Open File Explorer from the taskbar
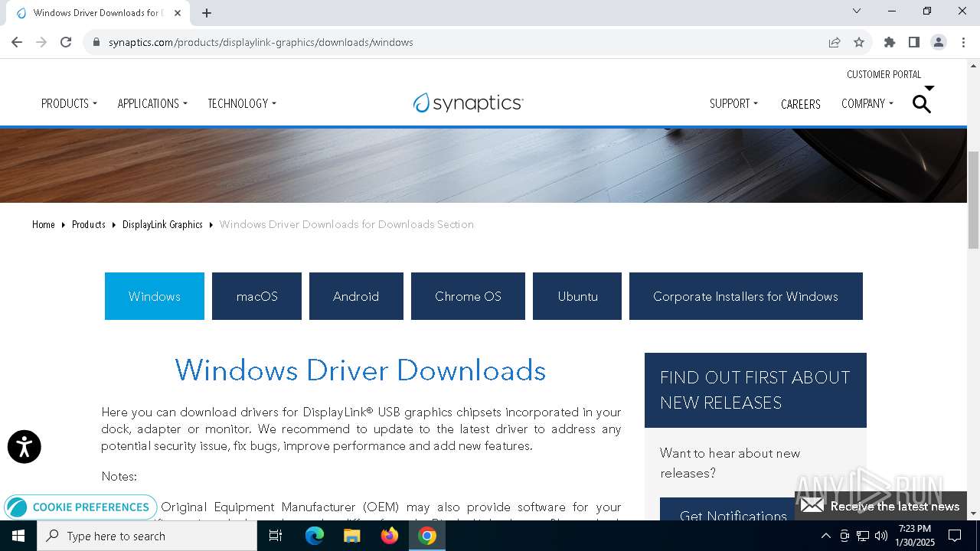 pyautogui.click(x=352, y=536)
